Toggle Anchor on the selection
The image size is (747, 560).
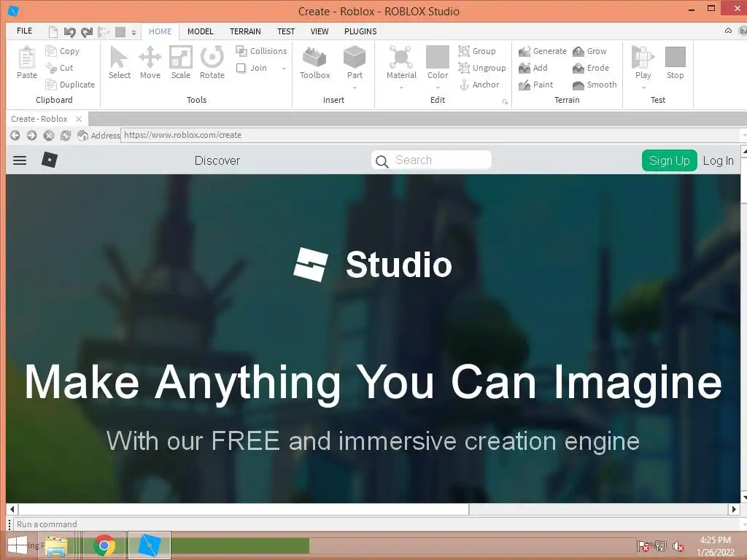coord(479,85)
